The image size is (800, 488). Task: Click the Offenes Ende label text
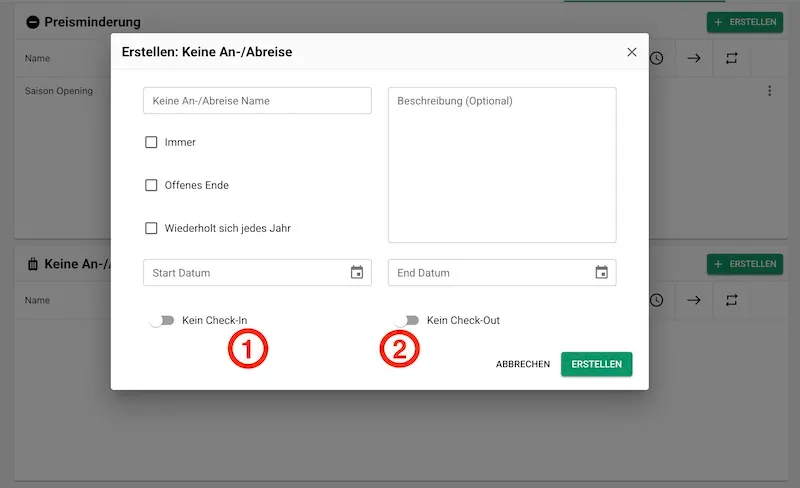[196, 185]
